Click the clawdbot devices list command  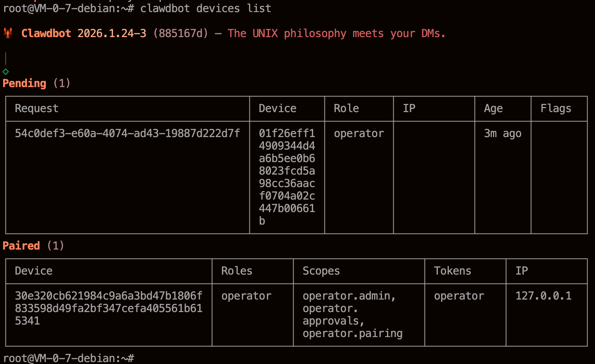[205, 9]
